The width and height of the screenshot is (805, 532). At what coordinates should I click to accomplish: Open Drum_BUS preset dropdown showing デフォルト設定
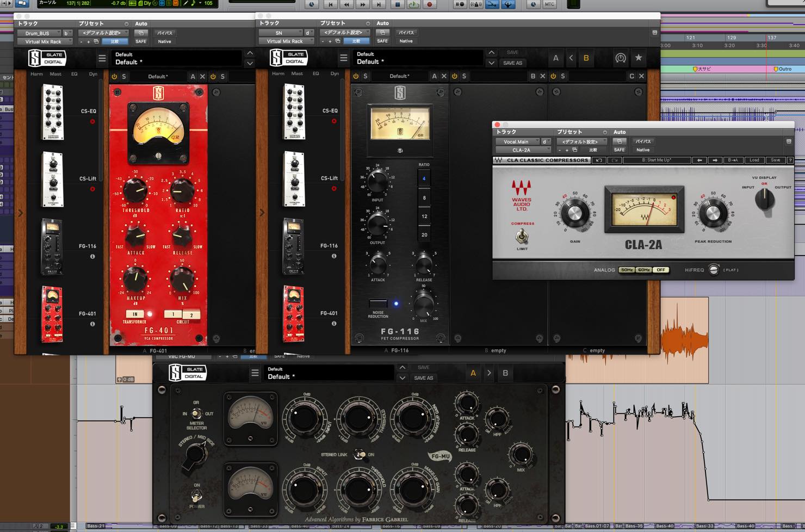point(103,33)
